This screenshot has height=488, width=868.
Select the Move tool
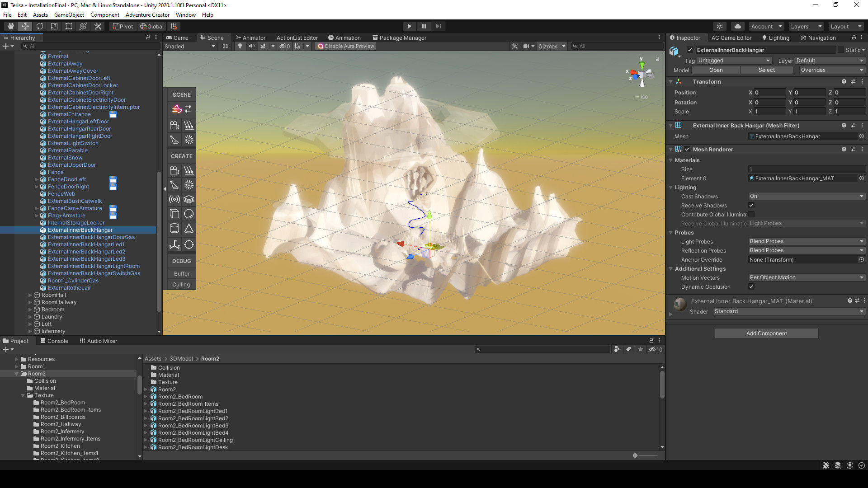click(25, 26)
